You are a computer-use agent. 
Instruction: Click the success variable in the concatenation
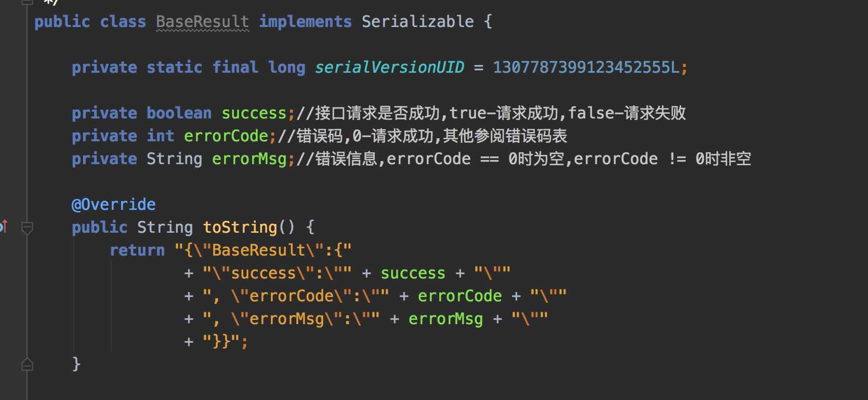click(x=413, y=273)
